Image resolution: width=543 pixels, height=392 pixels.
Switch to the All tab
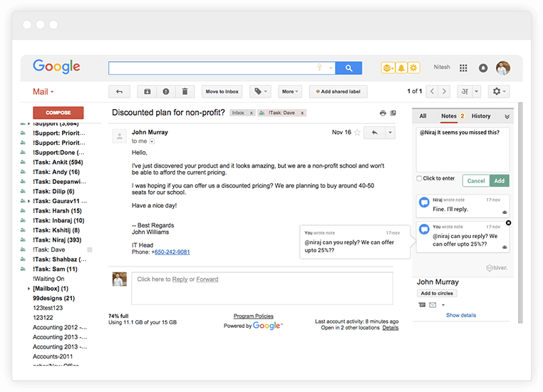423,116
